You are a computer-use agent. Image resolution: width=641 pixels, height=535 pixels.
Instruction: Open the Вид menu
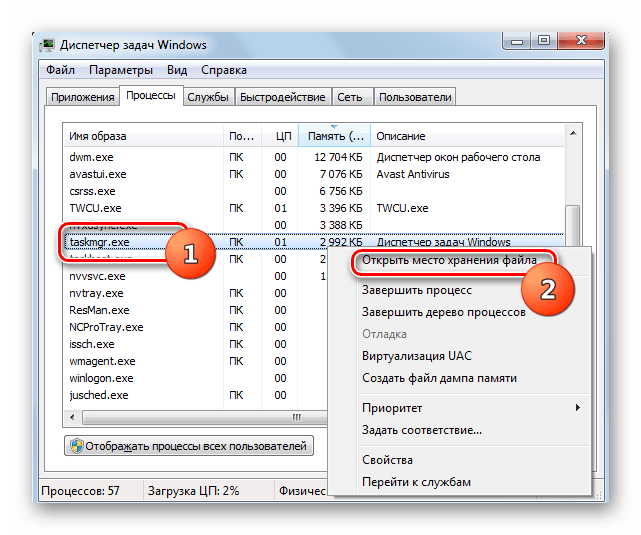click(177, 70)
